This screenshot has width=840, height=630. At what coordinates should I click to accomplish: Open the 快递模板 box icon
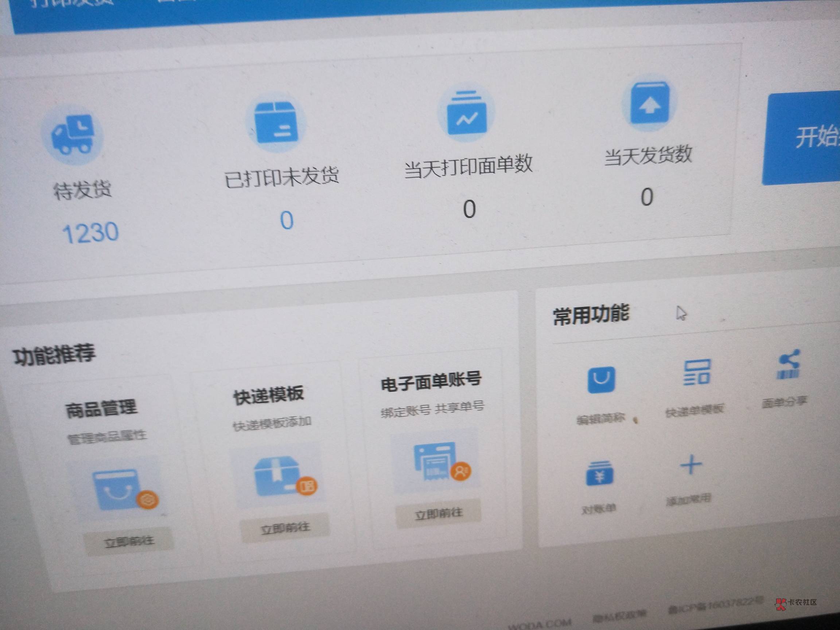pos(285,476)
